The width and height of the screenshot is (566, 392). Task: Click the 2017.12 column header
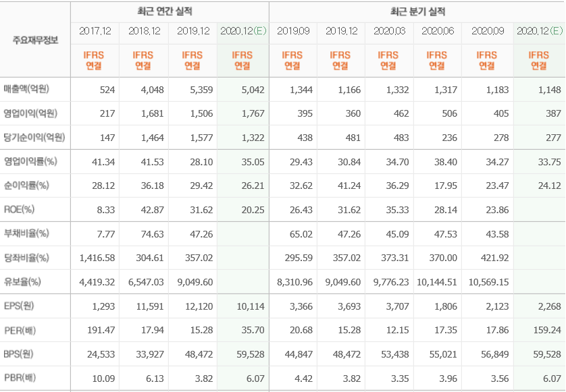pos(95,31)
